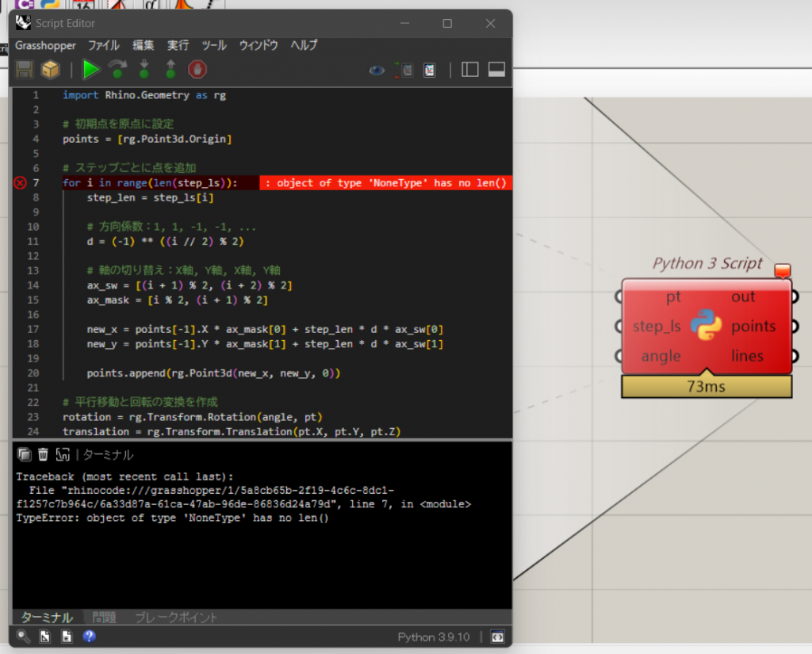Click the package/publish box icon in toolbar
The image size is (812, 654).
[49, 70]
